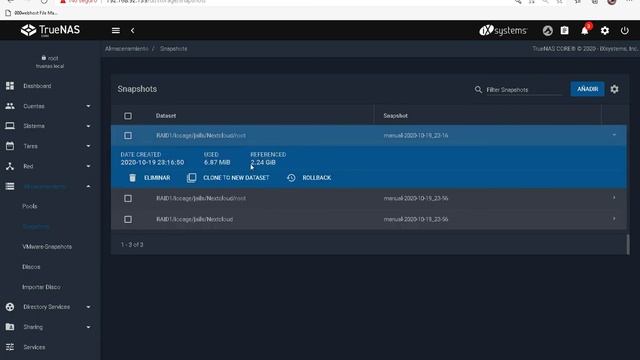Click the page vertical scrollbar
The image size is (640, 360).
click(628, 244)
